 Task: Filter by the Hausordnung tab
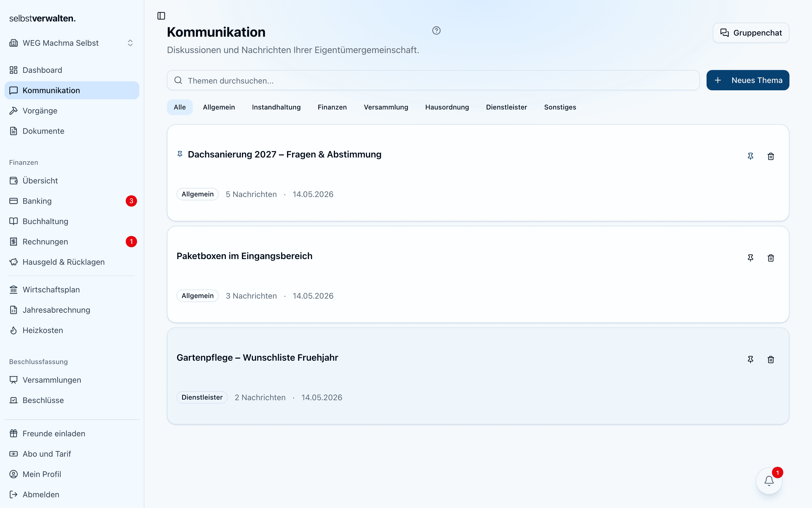(x=447, y=107)
